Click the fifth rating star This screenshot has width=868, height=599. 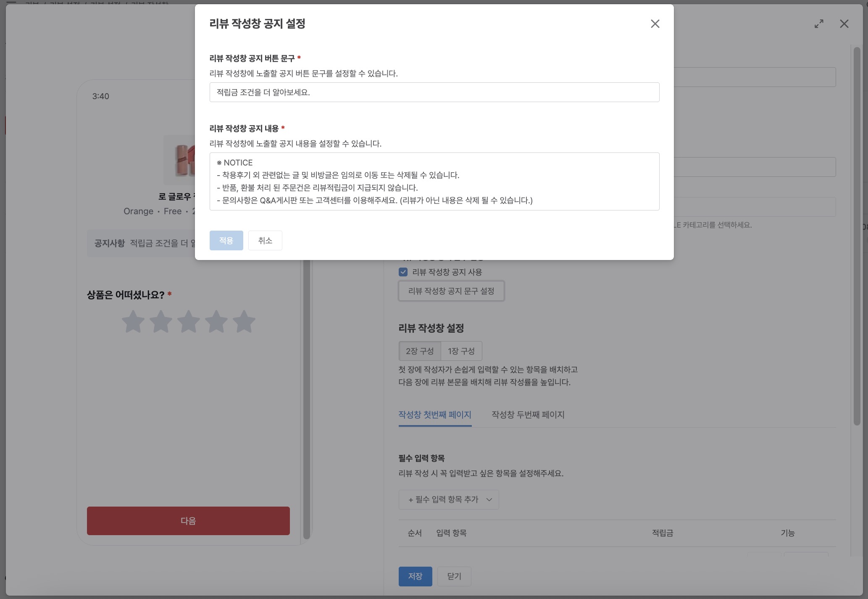(x=244, y=322)
